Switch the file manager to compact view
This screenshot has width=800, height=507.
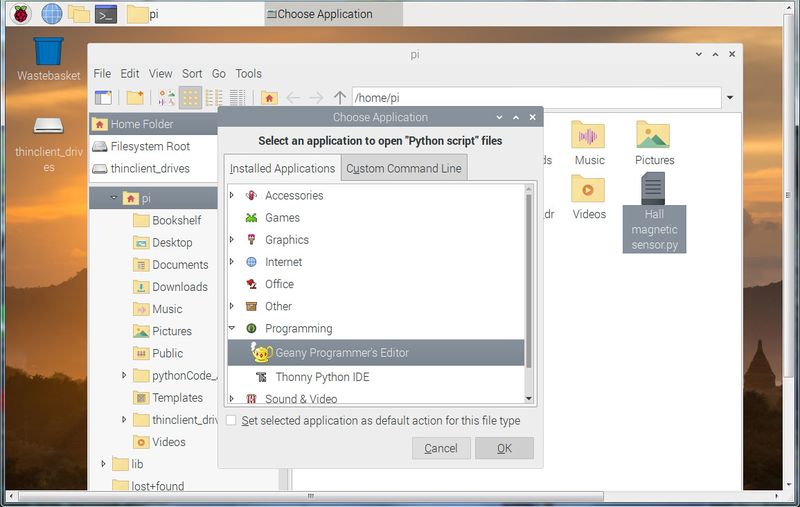214,97
